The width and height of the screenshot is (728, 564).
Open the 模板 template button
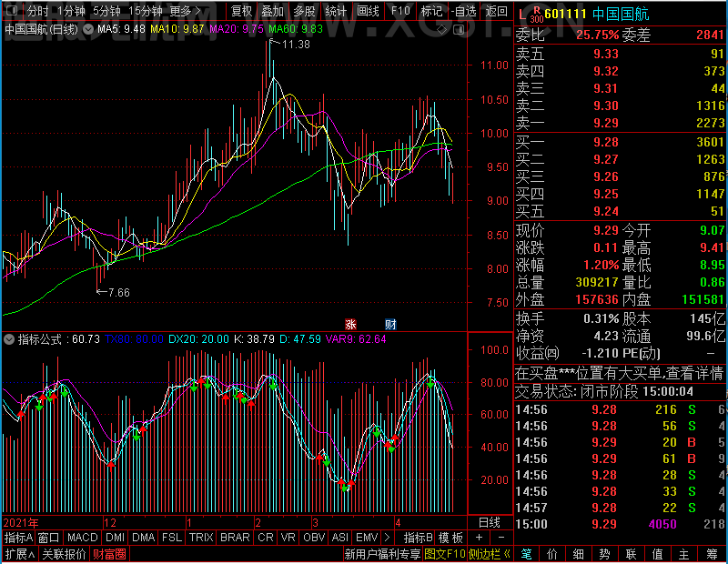[x=451, y=537]
